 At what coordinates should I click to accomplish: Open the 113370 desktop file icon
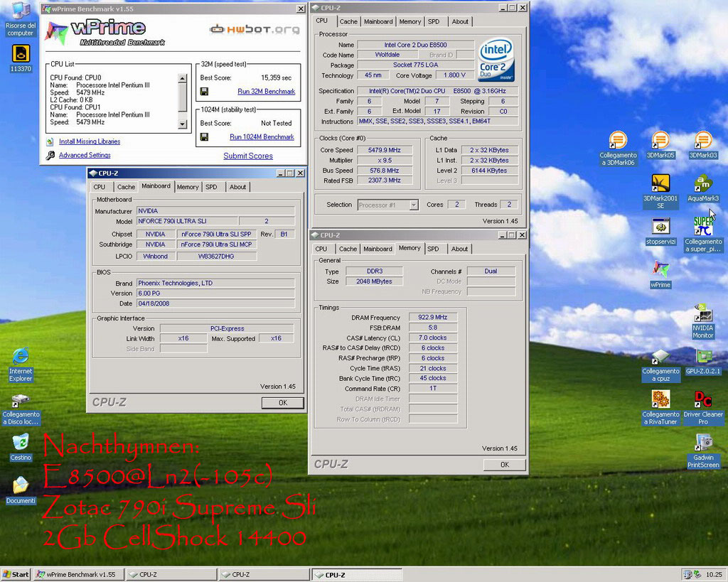click(21, 58)
